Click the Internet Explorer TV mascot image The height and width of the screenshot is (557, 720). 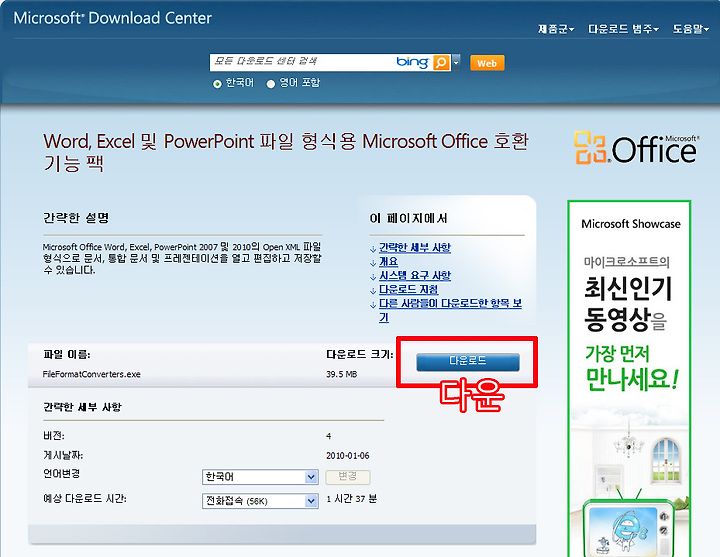(x=629, y=528)
